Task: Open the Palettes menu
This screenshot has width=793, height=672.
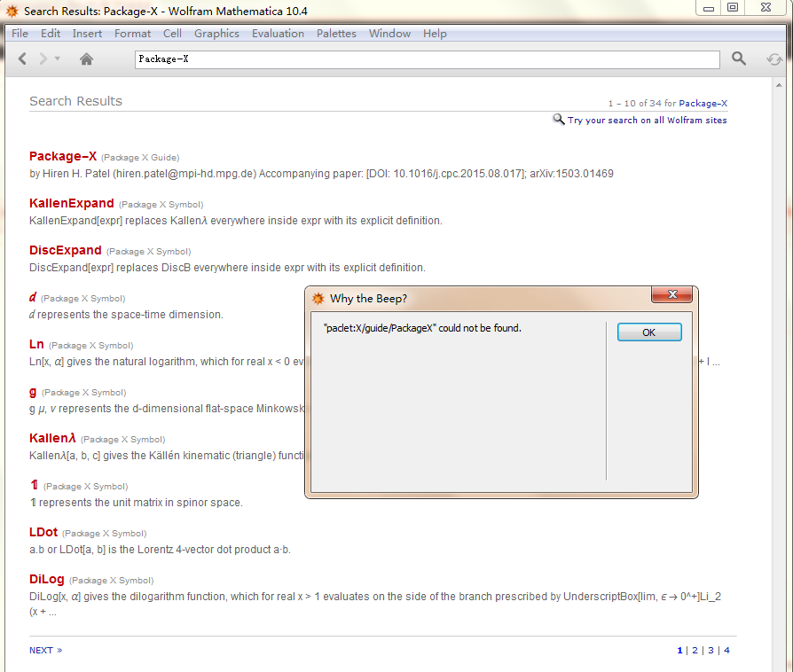Action: click(x=336, y=34)
